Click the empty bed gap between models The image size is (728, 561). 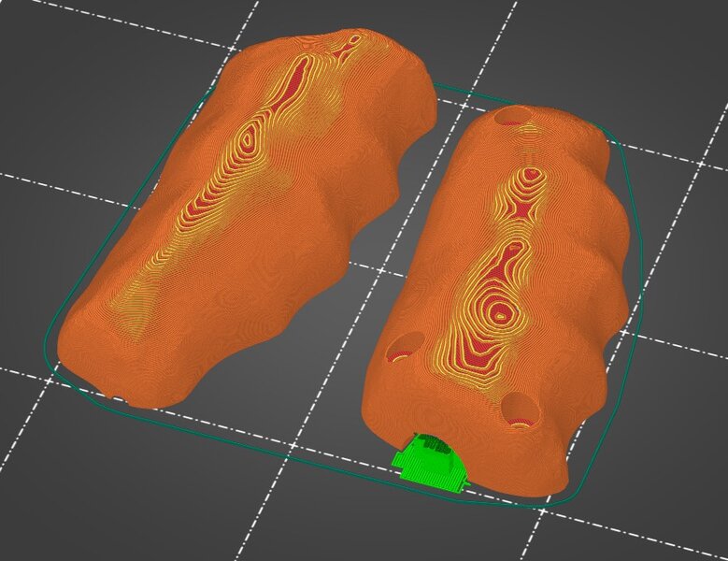point(374,299)
